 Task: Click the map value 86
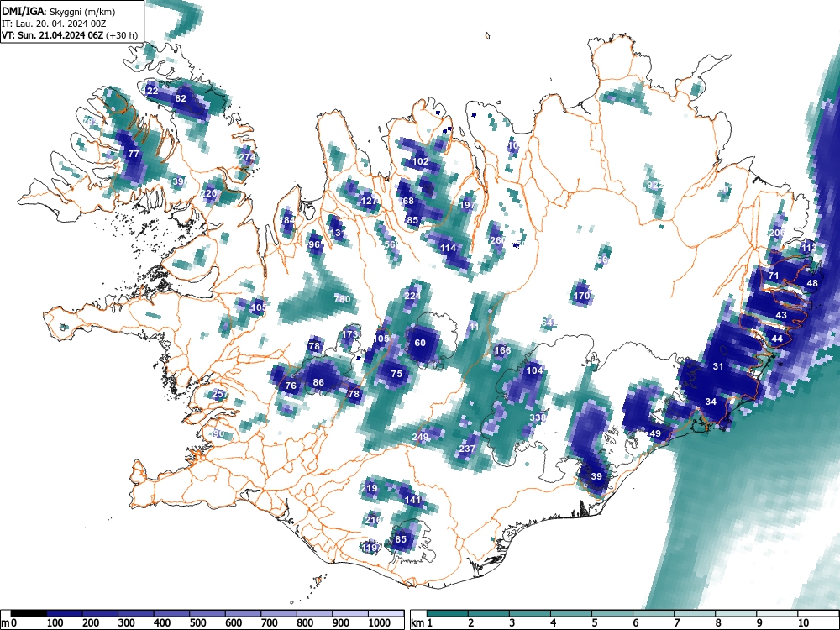(x=318, y=382)
